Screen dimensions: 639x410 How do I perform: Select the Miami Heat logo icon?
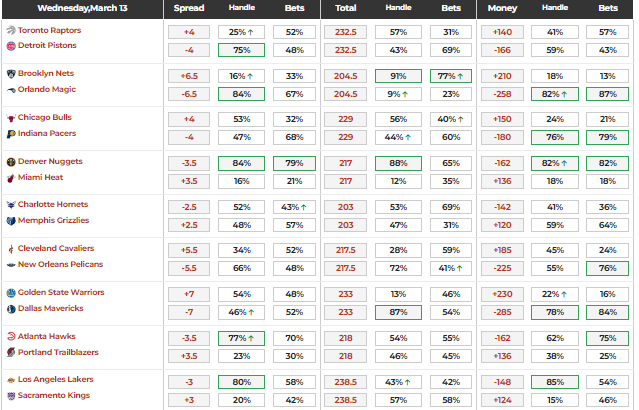coord(11,177)
